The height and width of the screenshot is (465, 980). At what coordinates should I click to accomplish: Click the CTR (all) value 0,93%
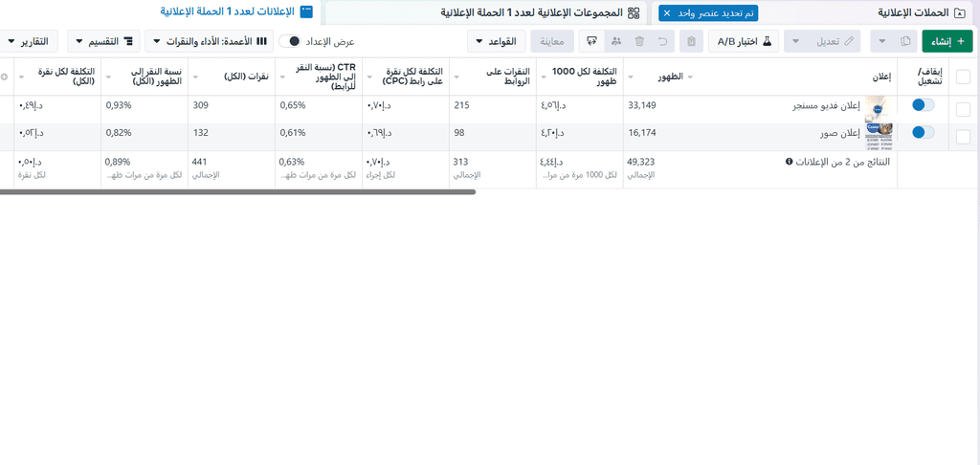[118, 105]
